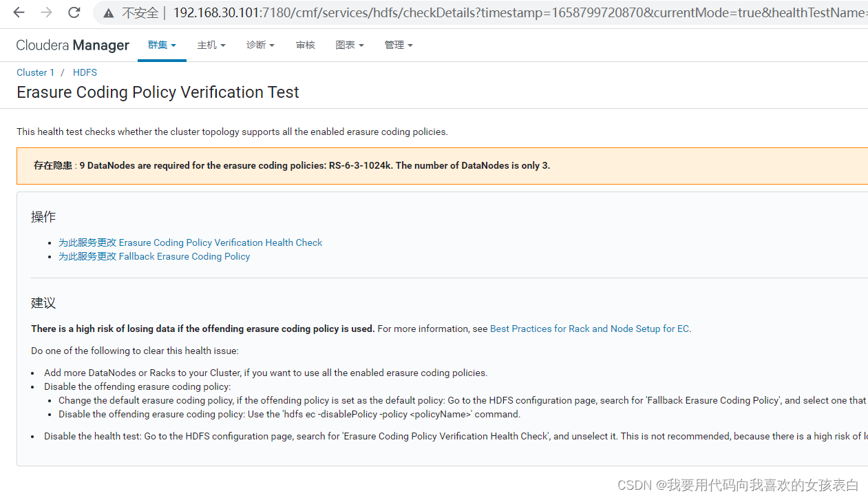Click the browser forward arrow
Image resolution: width=868 pixels, height=498 pixels.
click(47, 12)
